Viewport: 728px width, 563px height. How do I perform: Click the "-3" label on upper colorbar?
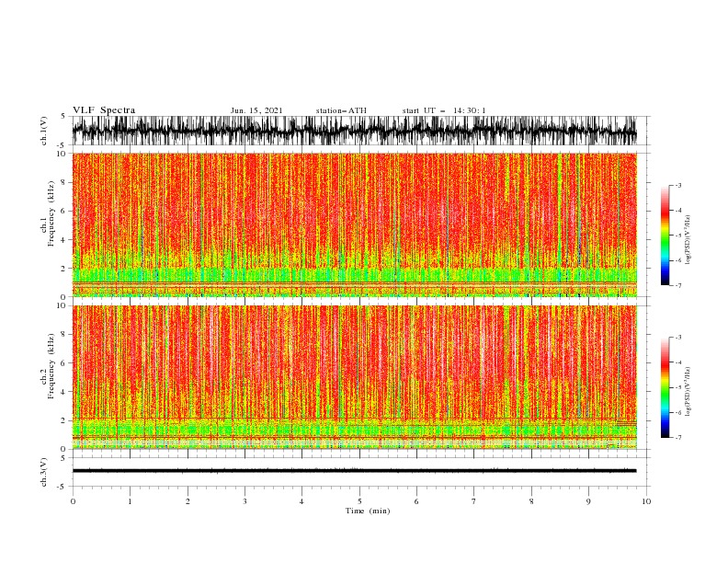(677, 185)
